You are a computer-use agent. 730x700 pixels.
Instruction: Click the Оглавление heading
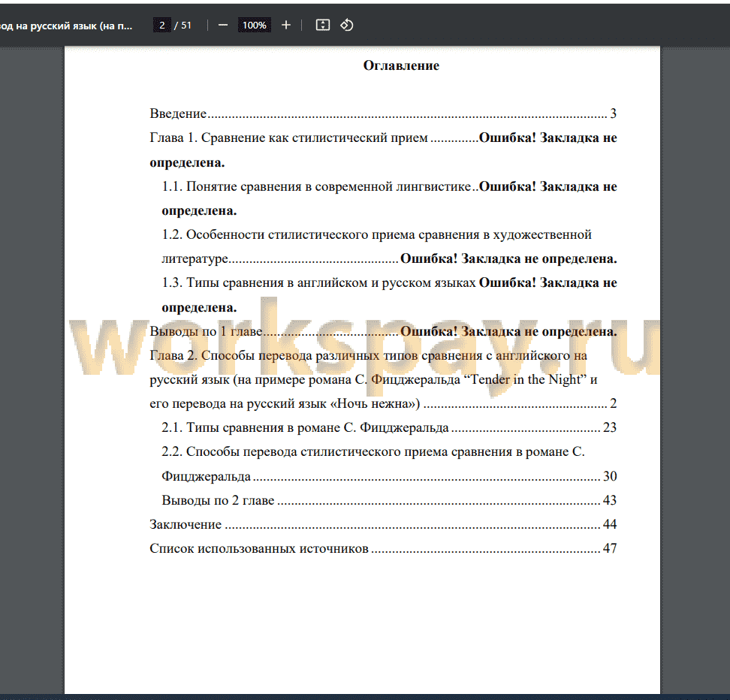pyautogui.click(x=401, y=65)
